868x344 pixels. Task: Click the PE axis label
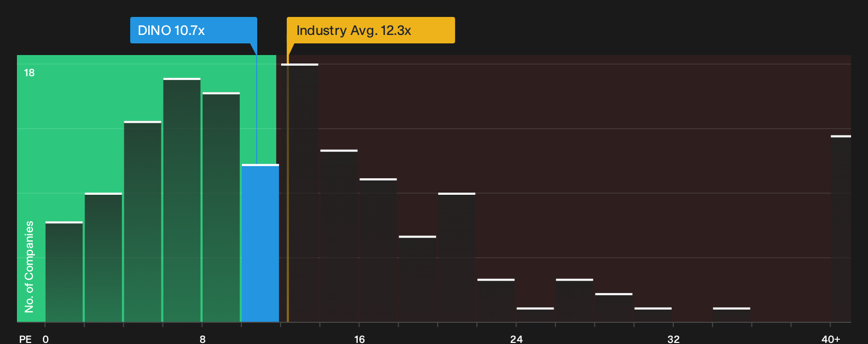point(25,339)
